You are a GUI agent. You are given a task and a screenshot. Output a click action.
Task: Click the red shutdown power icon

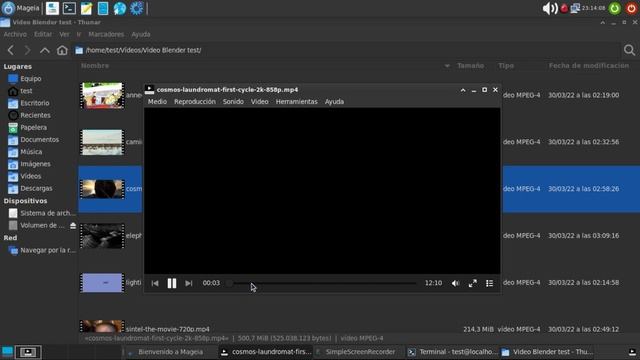(x=631, y=8)
